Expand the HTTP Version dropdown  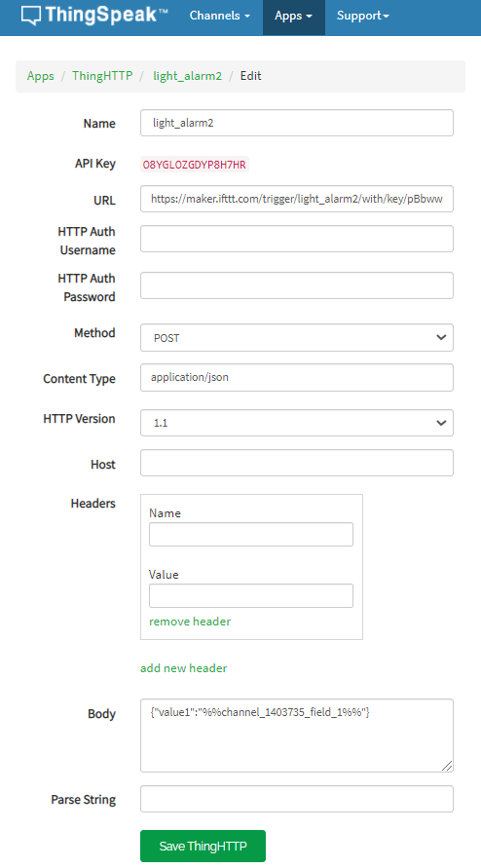pyautogui.click(x=297, y=423)
